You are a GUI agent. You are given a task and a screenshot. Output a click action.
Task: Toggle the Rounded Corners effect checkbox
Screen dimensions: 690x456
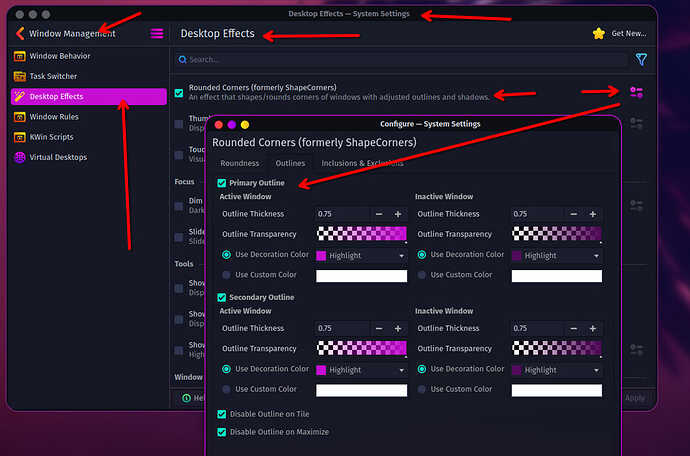(179, 93)
